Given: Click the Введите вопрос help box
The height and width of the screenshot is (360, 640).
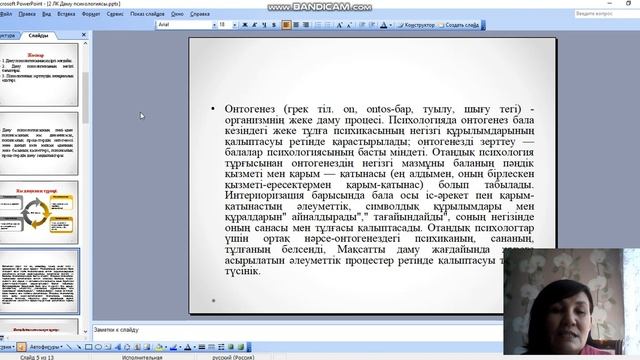Looking at the screenshot, I should [607, 14].
